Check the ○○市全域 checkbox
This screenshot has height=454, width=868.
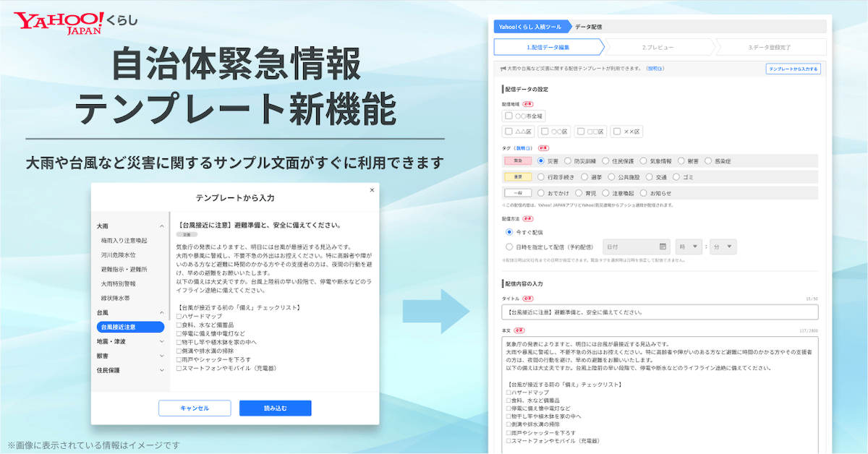pos(508,117)
